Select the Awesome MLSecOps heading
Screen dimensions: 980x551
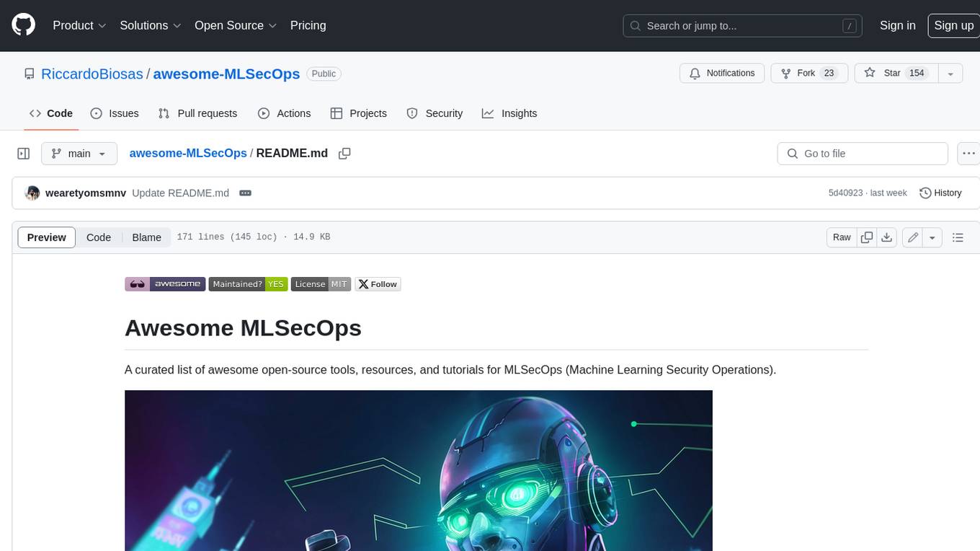click(x=243, y=327)
